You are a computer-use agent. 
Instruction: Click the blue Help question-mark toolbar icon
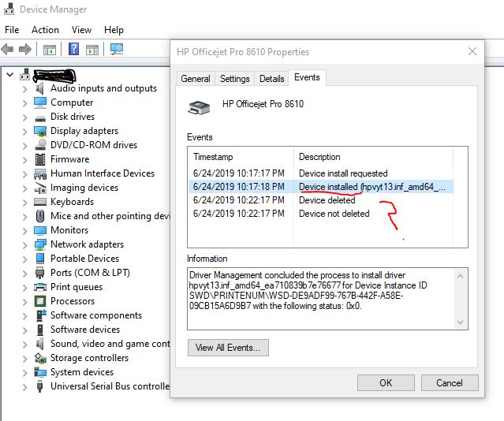point(73,49)
